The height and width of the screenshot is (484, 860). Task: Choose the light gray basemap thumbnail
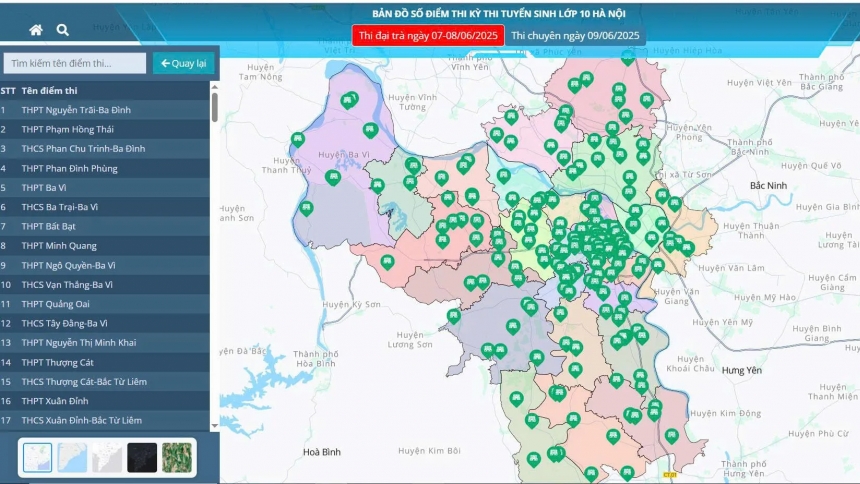[107, 457]
